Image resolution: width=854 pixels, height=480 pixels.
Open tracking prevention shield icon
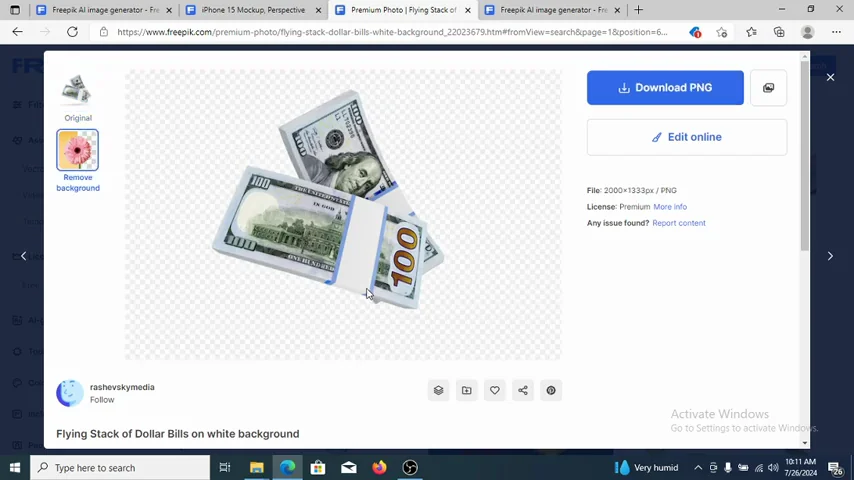coord(694,32)
